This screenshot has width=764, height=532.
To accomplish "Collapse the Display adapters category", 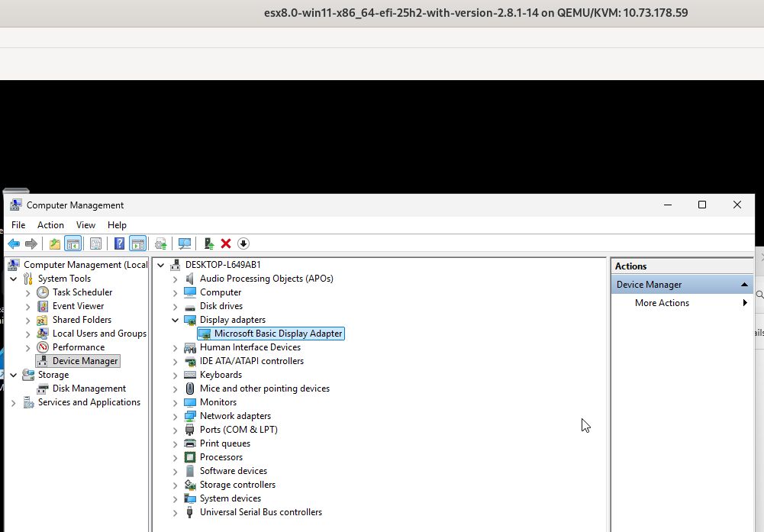I will click(x=175, y=320).
